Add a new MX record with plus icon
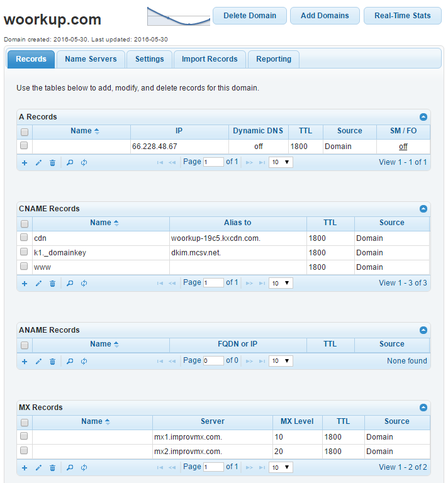 click(x=25, y=468)
